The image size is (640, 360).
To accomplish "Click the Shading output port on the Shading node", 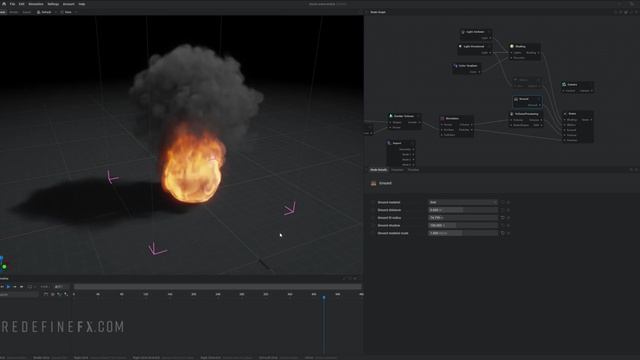I will (538, 53).
